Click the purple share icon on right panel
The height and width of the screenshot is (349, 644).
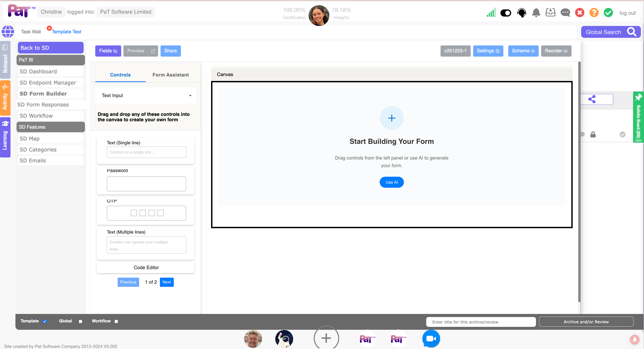(592, 99)
